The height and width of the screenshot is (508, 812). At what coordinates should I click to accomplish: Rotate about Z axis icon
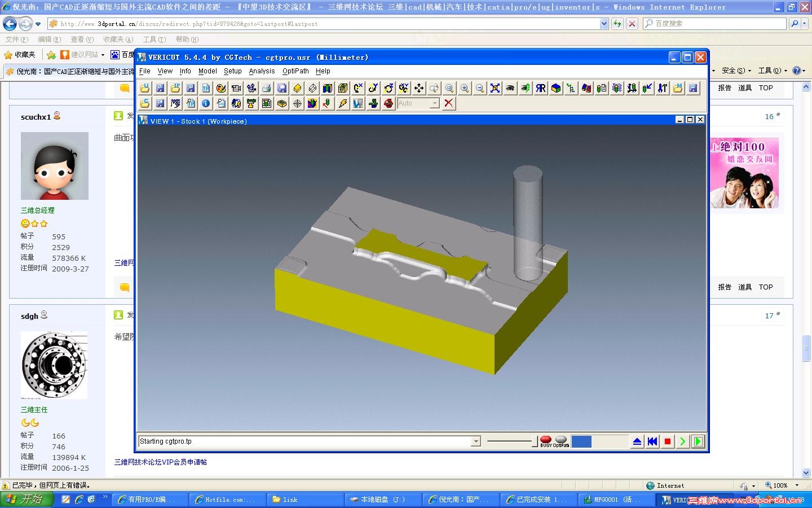389,88
